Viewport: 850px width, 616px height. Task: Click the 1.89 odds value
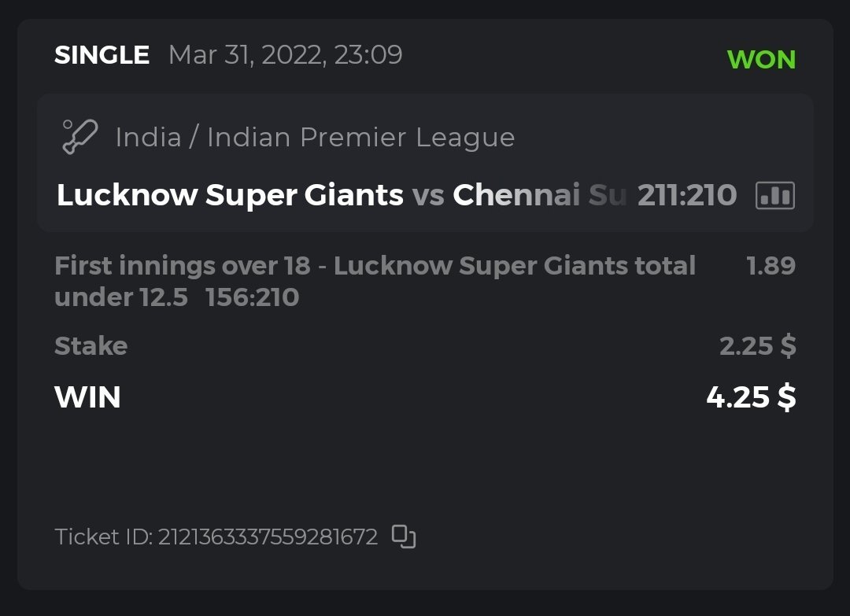[771, 266]
